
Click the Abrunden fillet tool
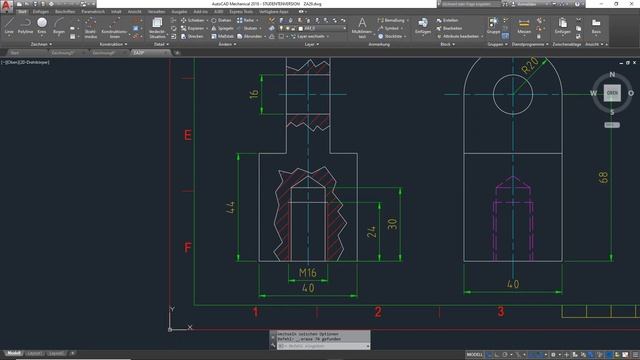point(249,36)
